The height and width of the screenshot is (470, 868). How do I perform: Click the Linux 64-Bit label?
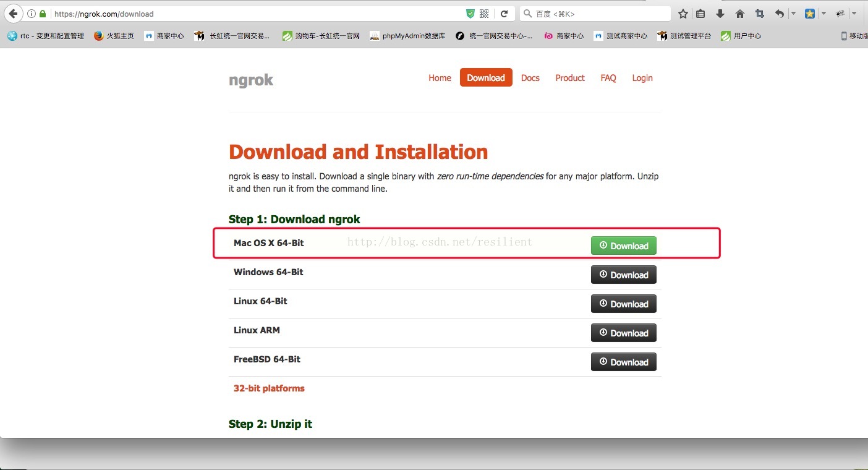[x=260, y=301]
